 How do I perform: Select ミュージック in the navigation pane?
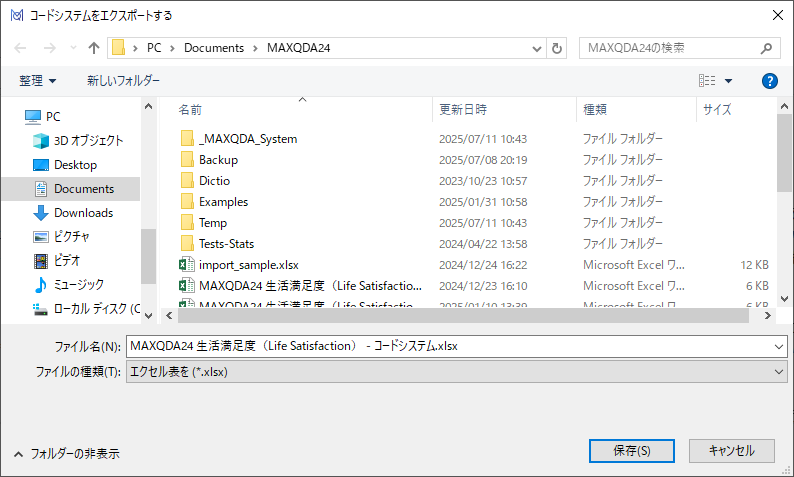point(68,285)
